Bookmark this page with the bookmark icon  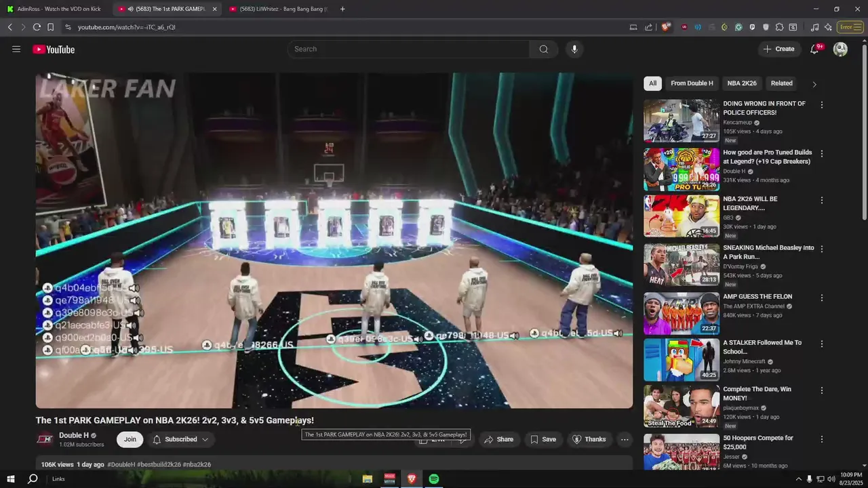pyautogui.click(x=50, y=27)
